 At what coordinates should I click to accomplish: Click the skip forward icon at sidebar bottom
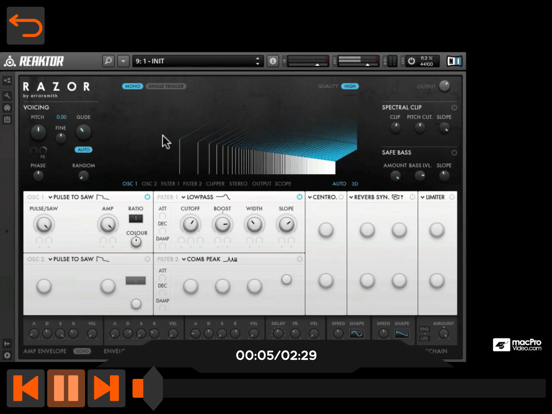point(7,343)
